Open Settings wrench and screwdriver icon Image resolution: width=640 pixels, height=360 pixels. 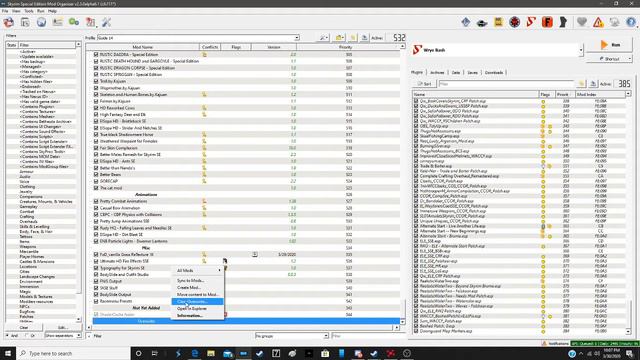[x=107, y=22]
